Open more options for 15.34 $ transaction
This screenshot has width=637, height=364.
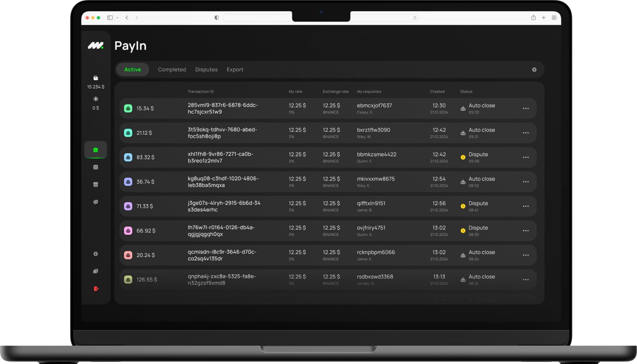point(525,108)
